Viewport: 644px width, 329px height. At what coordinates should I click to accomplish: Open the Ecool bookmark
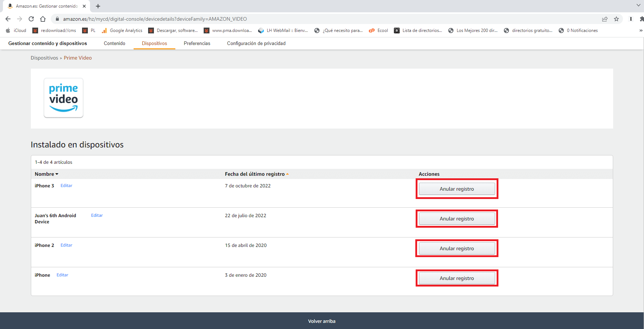[379, 31]
